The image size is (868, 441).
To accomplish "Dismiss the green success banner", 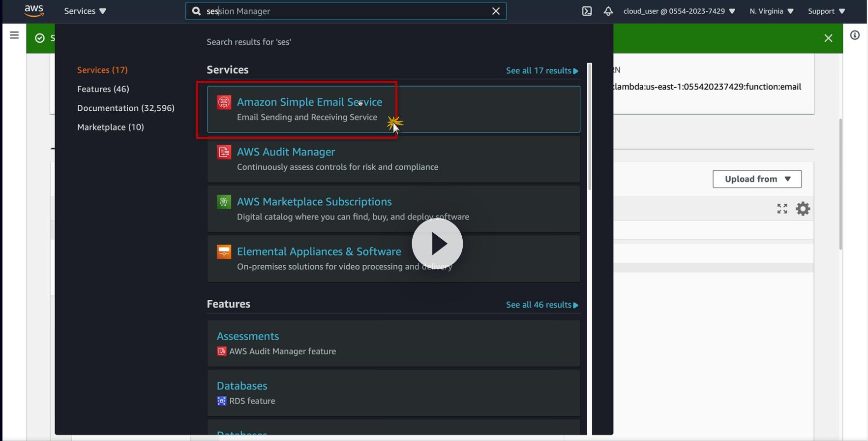I will click(828, 38).
